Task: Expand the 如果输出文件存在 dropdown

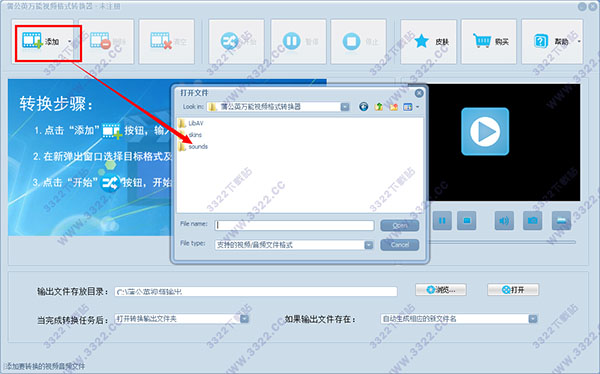Action: pyautogui.click(x=533, y=319)
